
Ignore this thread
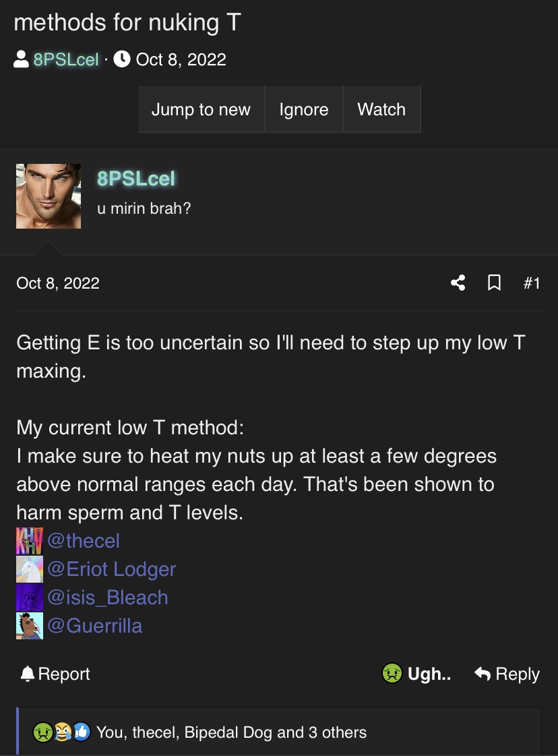click(x=303, y=109)
